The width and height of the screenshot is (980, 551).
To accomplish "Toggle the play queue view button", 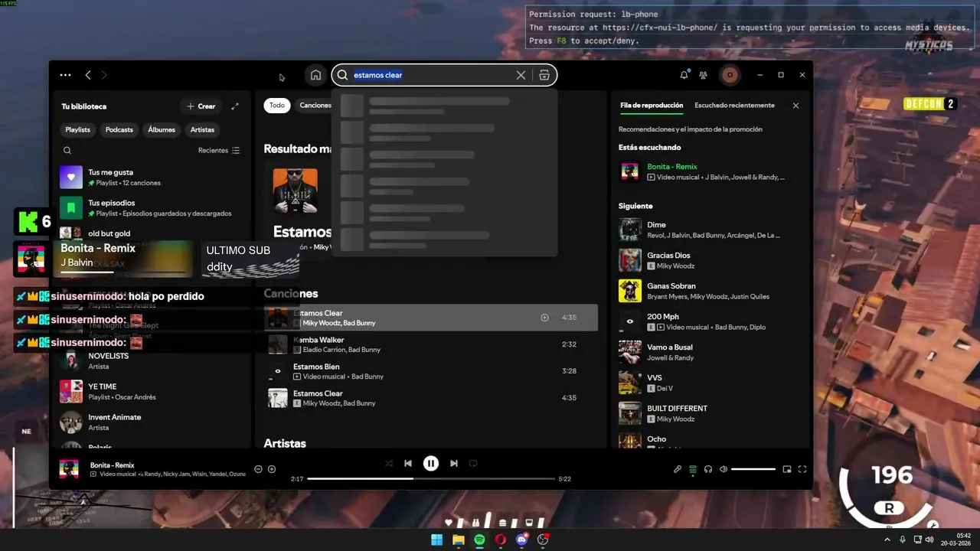I will [x=693, y=469].
